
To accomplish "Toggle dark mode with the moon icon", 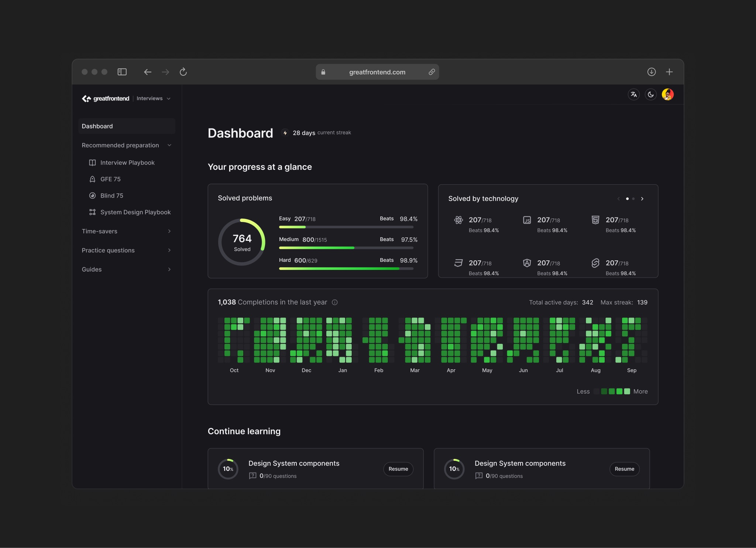I will [651, 95].
